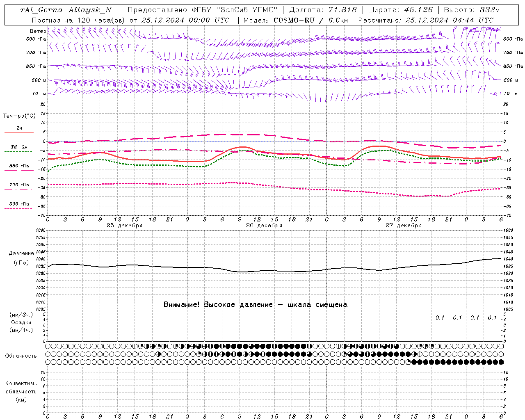Click the Высота: 333м field
The image size is (525, 420).
pyautogui.click(x=472, y=10)
